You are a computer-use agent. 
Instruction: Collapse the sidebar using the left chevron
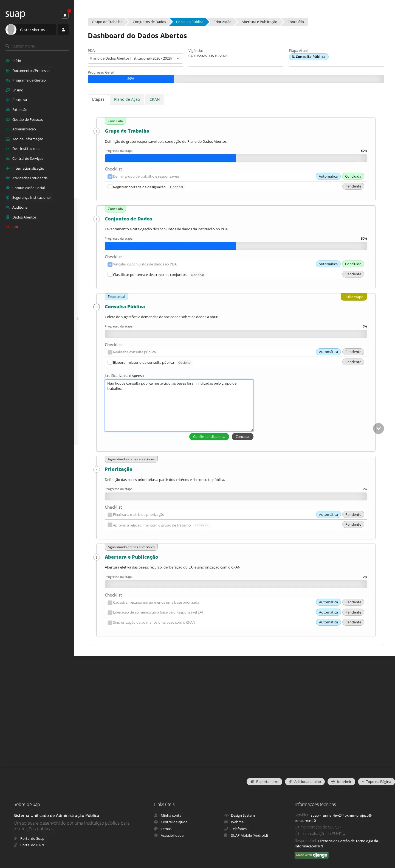tap(77, 319)
